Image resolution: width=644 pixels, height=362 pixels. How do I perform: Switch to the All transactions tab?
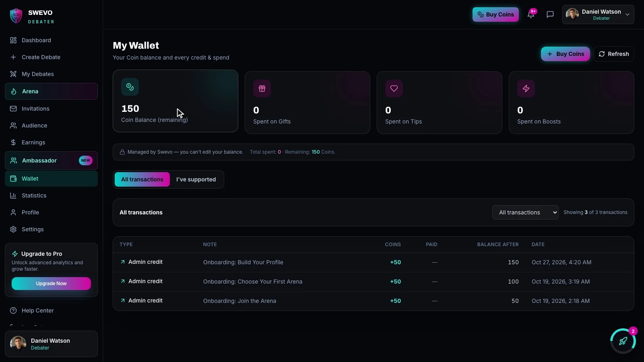pyautogui.click(x=142, y=179)
